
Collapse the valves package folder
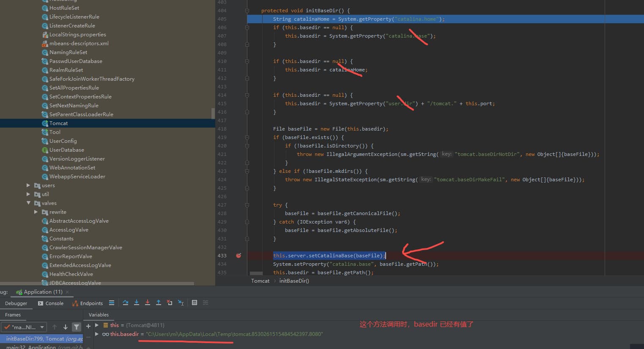pos(28,203)
